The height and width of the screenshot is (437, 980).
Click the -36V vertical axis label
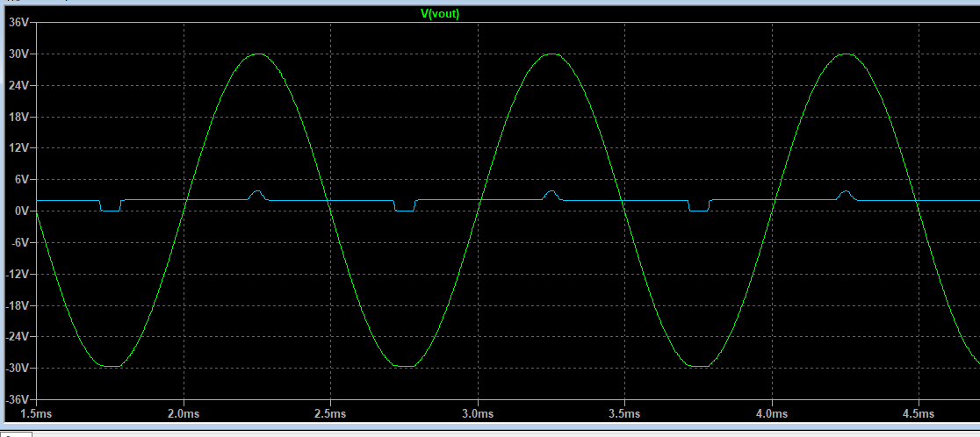[17, 399]
